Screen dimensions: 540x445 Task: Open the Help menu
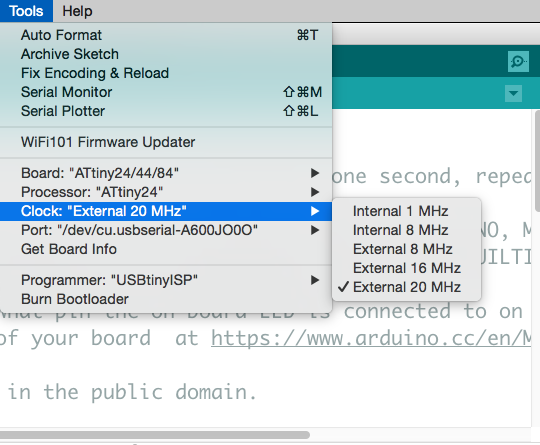(x=77, y=11)
